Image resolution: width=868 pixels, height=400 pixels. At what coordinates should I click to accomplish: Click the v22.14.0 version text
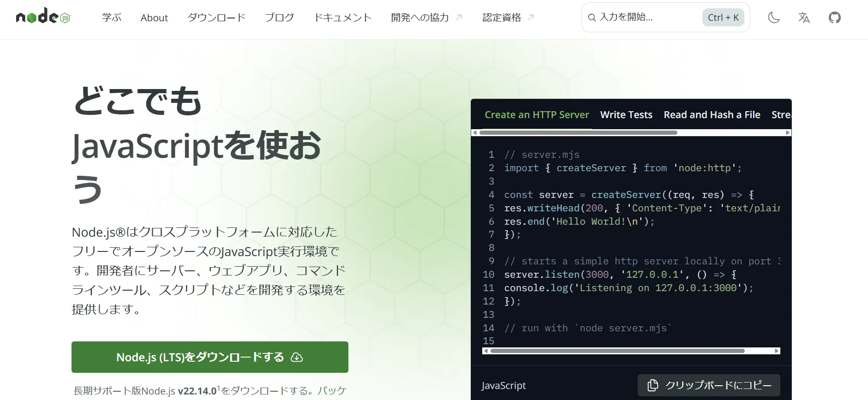197,391
